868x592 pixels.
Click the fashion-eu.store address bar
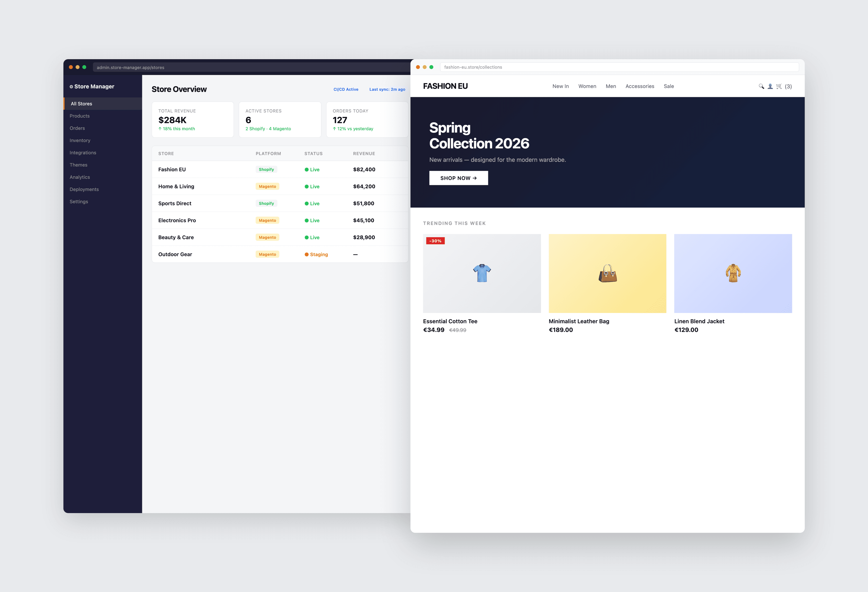(x=620, y=67)
